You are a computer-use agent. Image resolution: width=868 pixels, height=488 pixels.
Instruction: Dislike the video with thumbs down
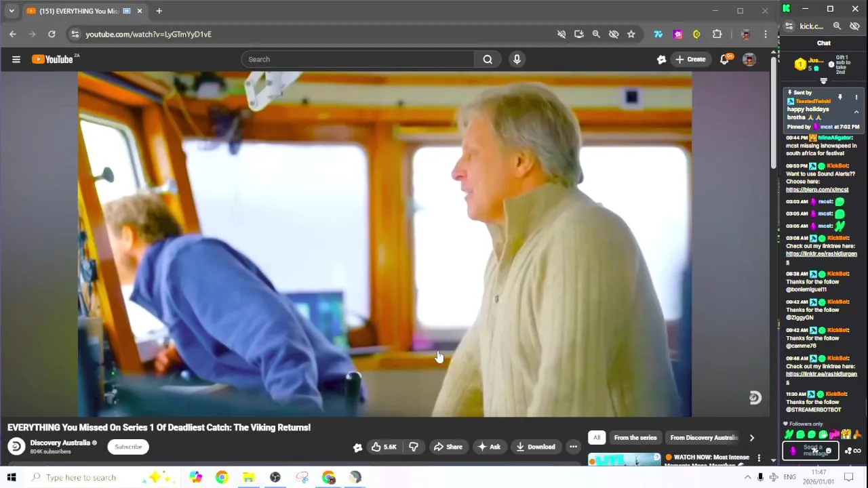point(413,447)
